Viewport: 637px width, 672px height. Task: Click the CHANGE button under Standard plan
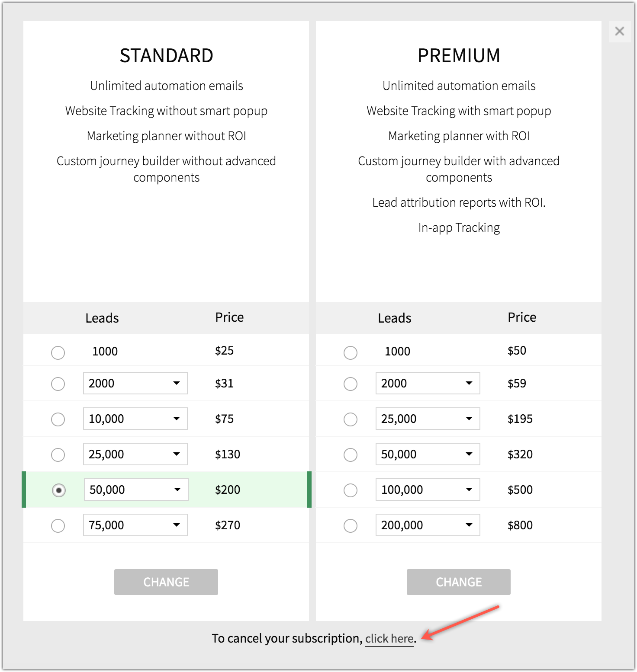166,582
